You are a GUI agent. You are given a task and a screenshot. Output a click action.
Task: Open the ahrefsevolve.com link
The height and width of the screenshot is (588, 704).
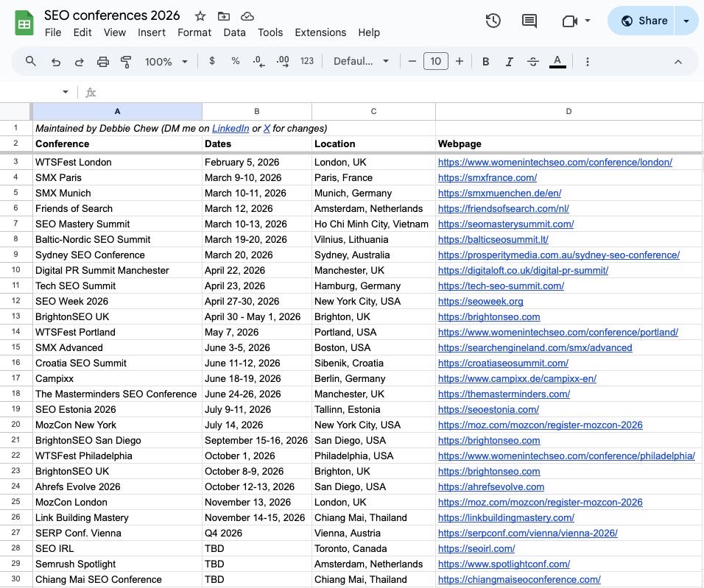point(490,486)
